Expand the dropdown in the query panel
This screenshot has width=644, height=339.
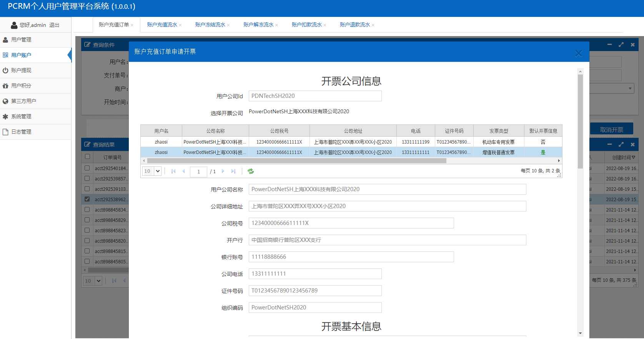[630, 88]
